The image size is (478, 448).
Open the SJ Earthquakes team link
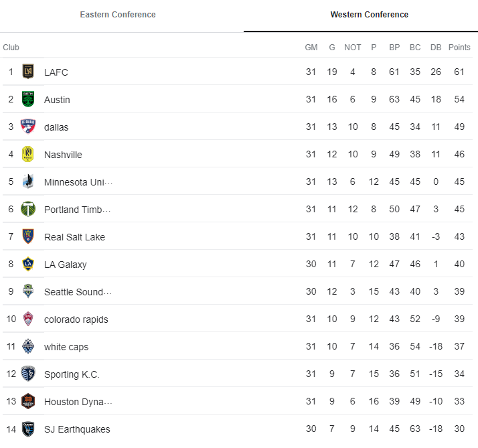coord(77,429)
